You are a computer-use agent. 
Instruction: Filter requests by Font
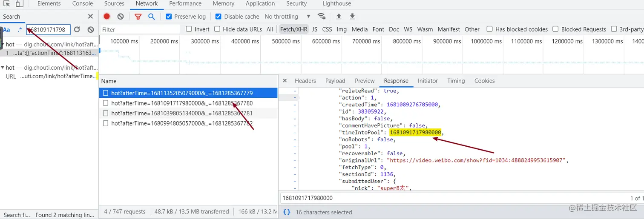[x=378, y=29]
